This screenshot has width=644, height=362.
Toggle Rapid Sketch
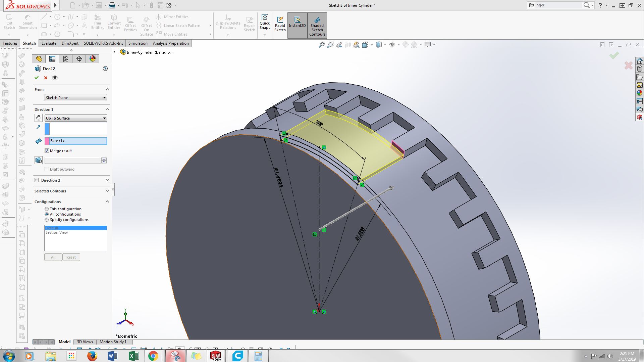[280, 24]
